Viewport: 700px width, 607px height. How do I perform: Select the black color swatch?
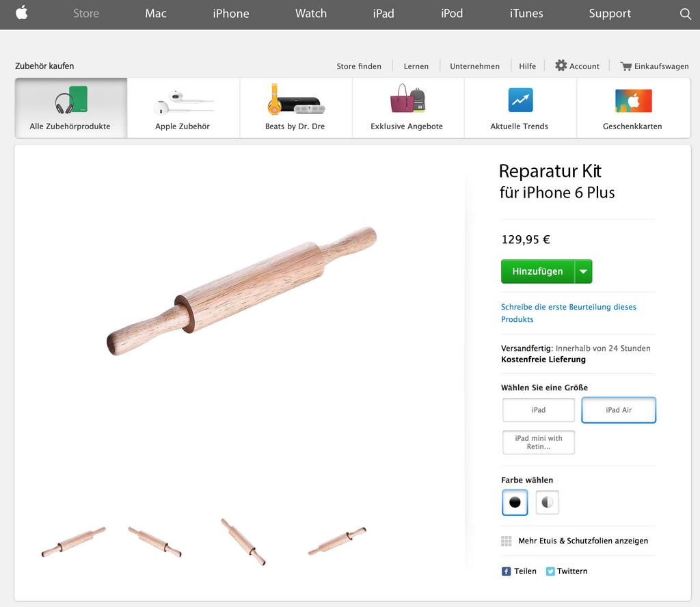(x=515, y=502)
